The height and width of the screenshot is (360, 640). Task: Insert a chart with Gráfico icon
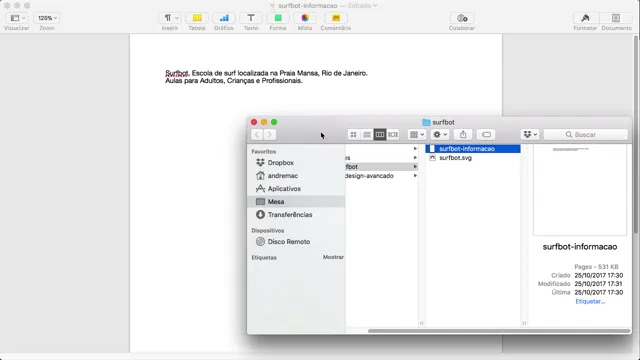pos(224,18)
